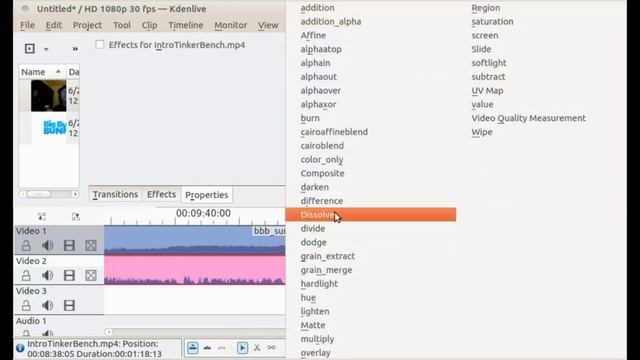This screenshot has width=640, height=360.
Task: Lock the Video 1 track
Action: tap(26, 245)
